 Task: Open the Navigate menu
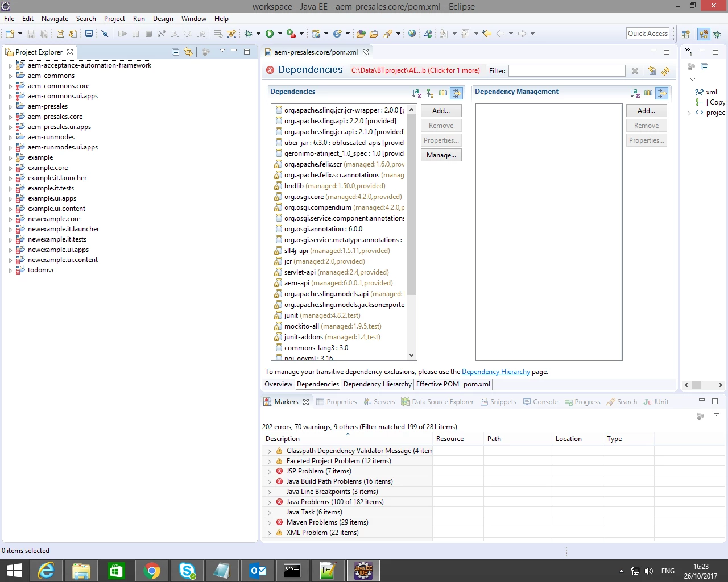[55, 19]
